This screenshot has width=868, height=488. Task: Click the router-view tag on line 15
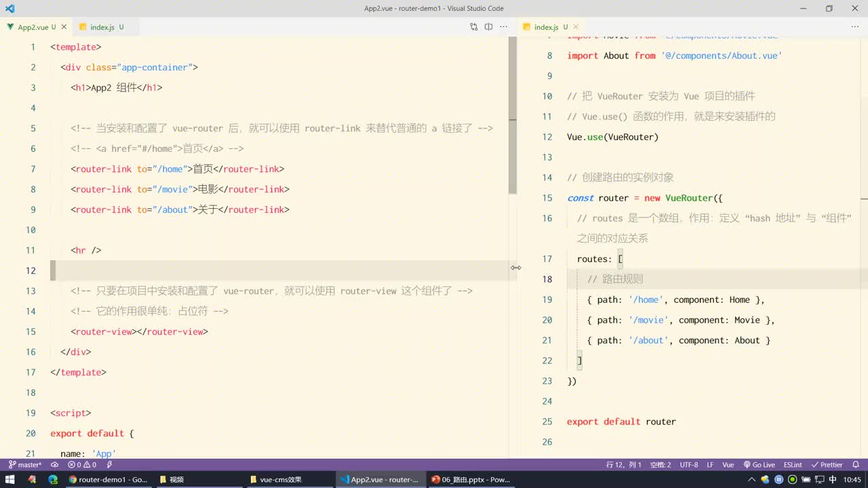pyautogui.click(x=139, y=331)
